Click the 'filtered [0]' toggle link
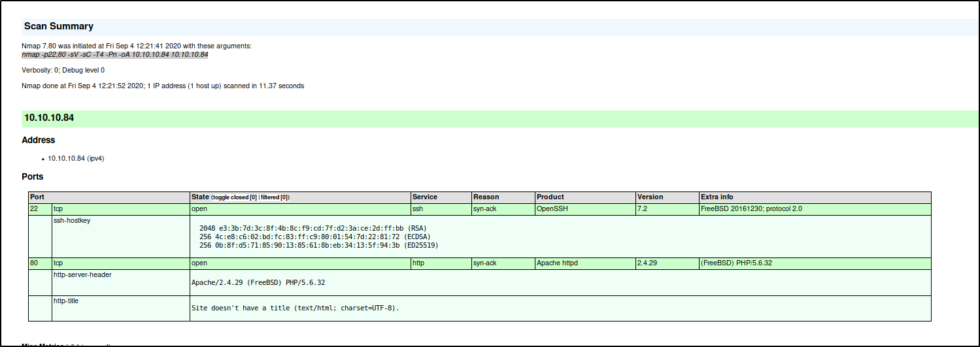The image size is (980, 347). (x=275, y=197)
